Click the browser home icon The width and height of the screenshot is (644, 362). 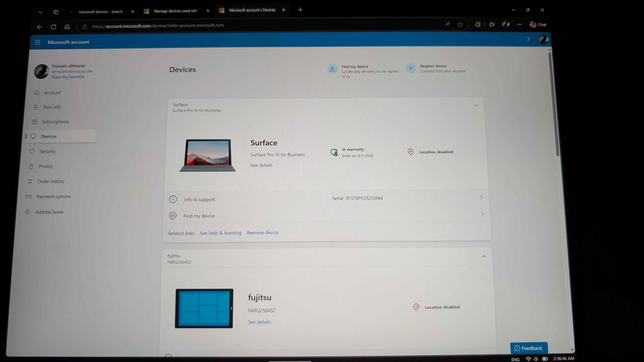pos(67,27)
